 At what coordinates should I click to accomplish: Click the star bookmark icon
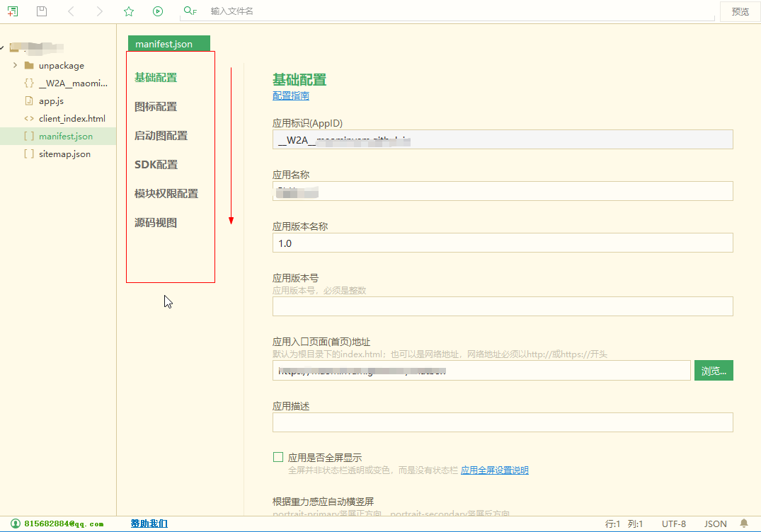tap(129, 11)
